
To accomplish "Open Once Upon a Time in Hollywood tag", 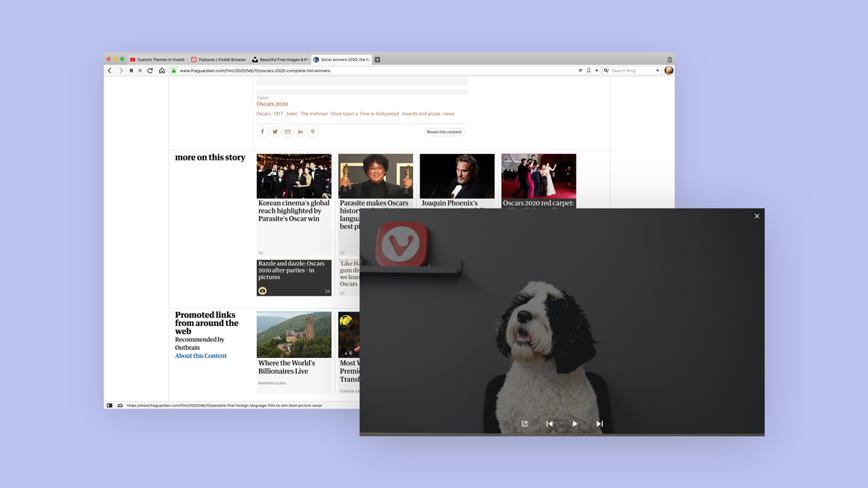I will [x=365, y=114].
